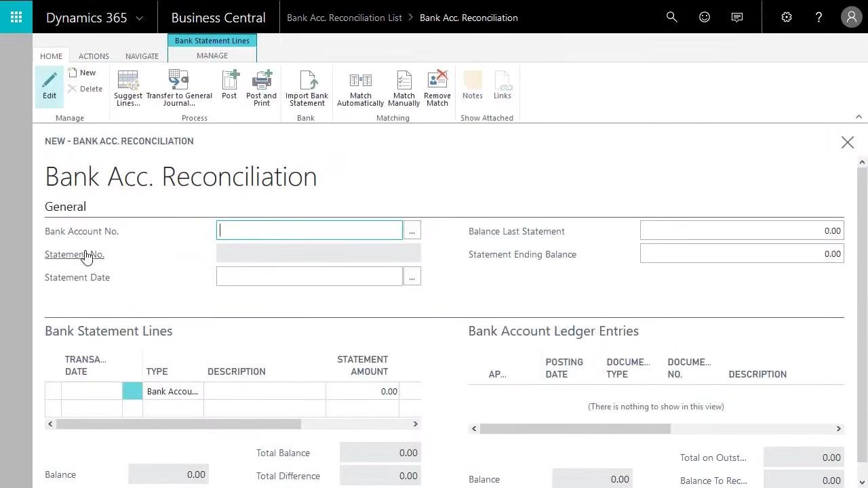Open attached Notes
Viewport: 868px width, 488px height.
point(473,86)
